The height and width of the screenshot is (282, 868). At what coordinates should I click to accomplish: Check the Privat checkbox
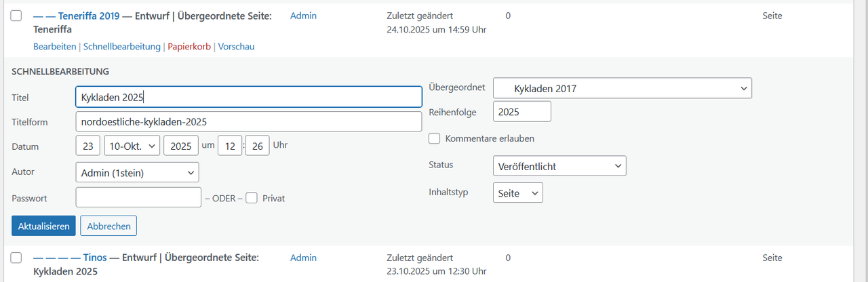252,198
